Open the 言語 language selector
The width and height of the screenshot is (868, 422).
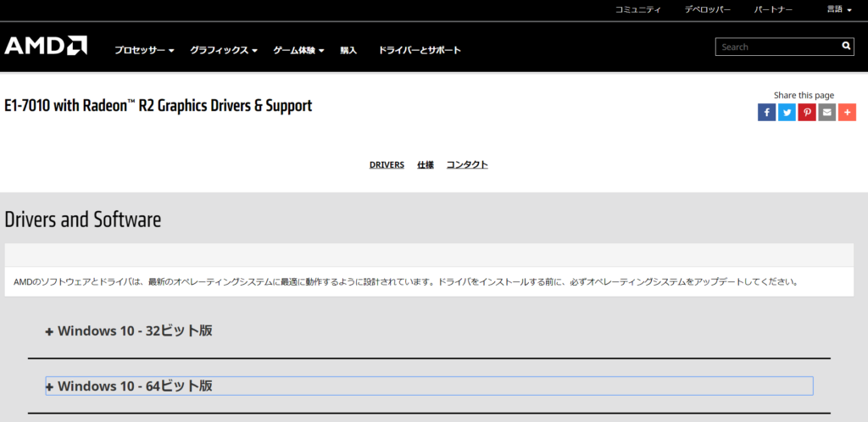839,9
